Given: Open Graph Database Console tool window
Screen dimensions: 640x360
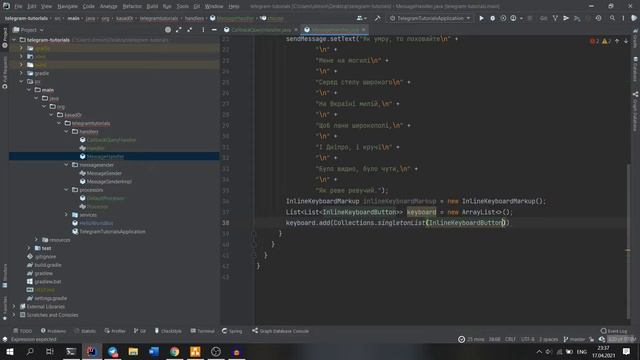Looking at the screenshot, I should (280, 331).
